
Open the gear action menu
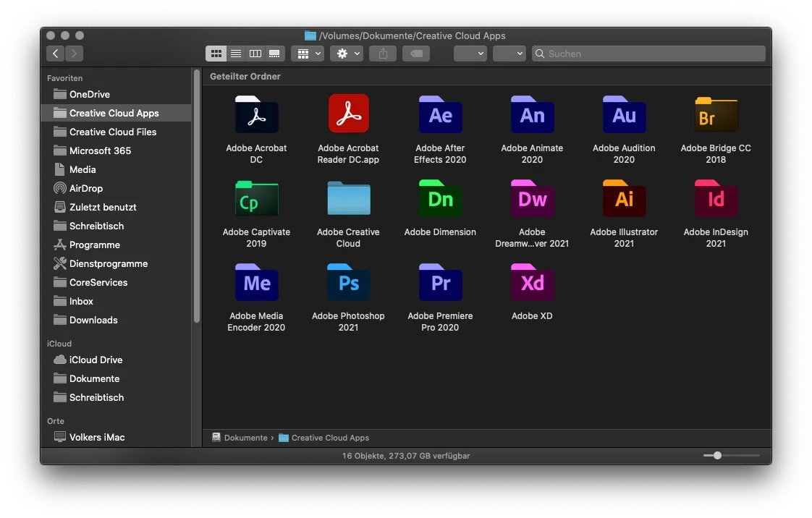[347, 54]
